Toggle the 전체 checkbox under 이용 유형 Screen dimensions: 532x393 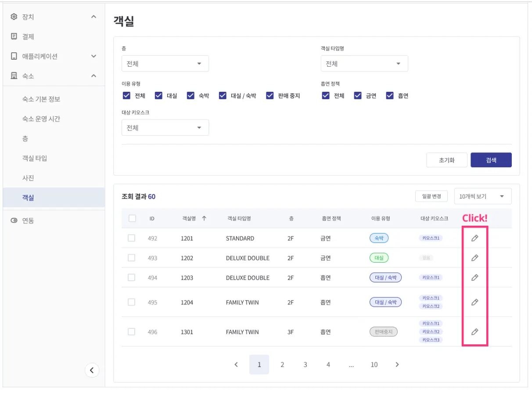(x=126, y=96)
